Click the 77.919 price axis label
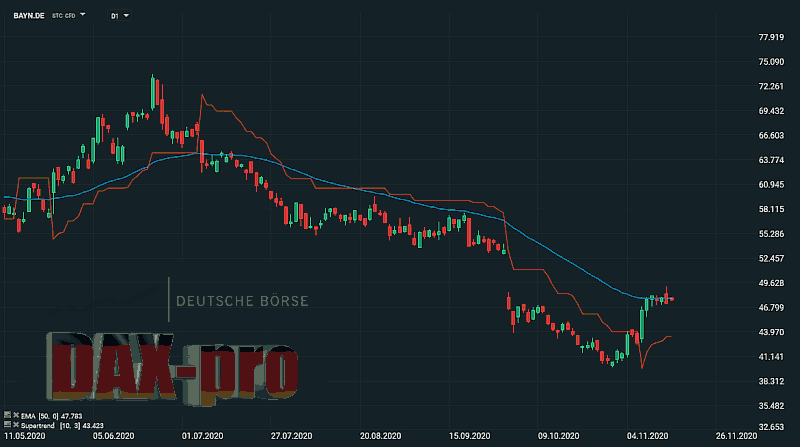Viewport: 800px width, 447px height. pos(771,37)
